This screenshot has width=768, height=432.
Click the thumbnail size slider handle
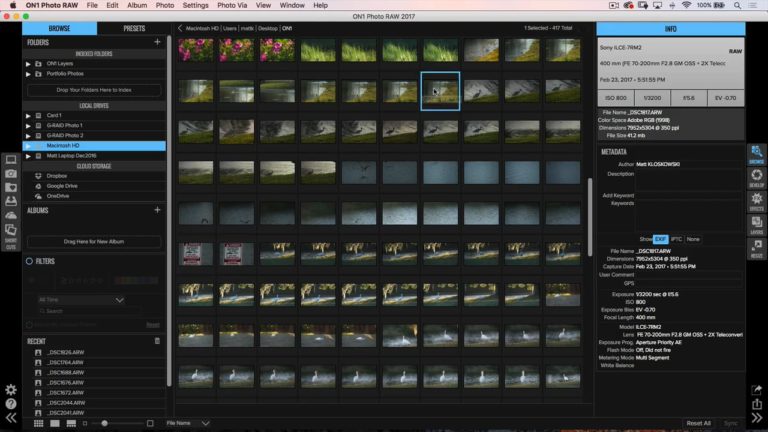(x=104, y=423)
